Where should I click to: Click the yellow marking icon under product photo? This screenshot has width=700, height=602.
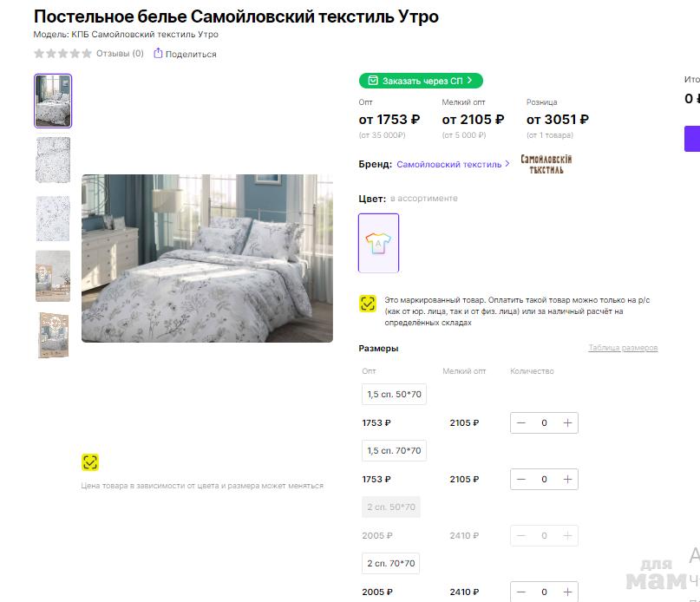pyautogui.click(x=90, y=461)
